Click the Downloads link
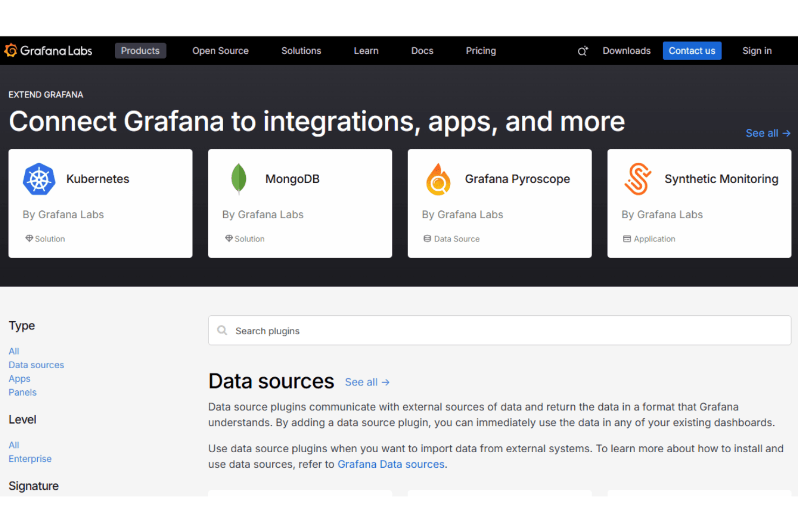Screen dimensions: 798x532 627,51
